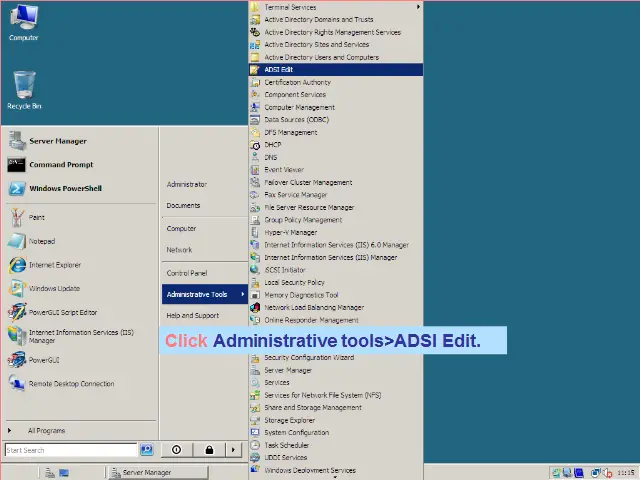This screenshot has width=640, height=480.
Task: Click the power button in Start menu
Action: tap(177, 449)
